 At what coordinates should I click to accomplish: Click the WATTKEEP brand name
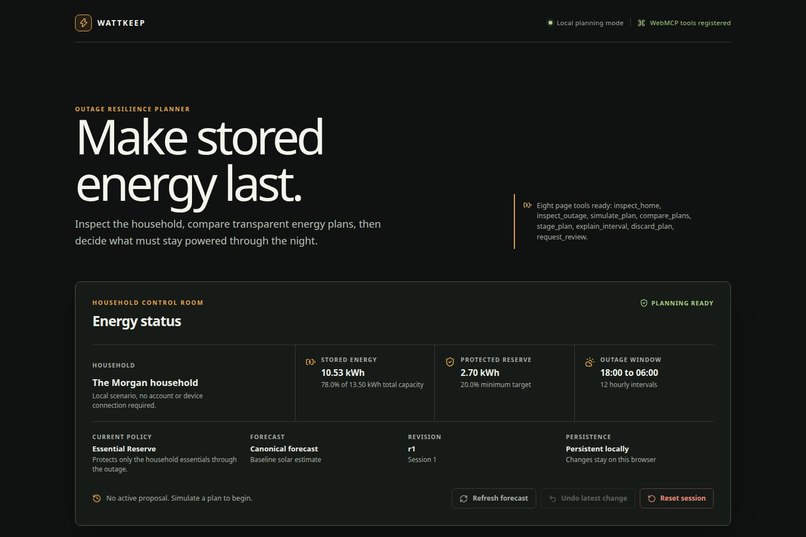(x=121, y=23)
